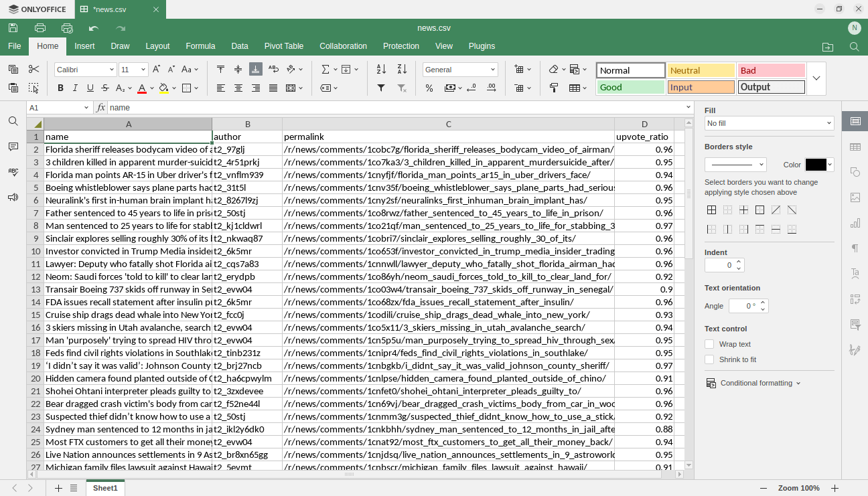Justify text alignment
Image resolution: width=868 pixels, height=496 pixels.
[273, 88]
